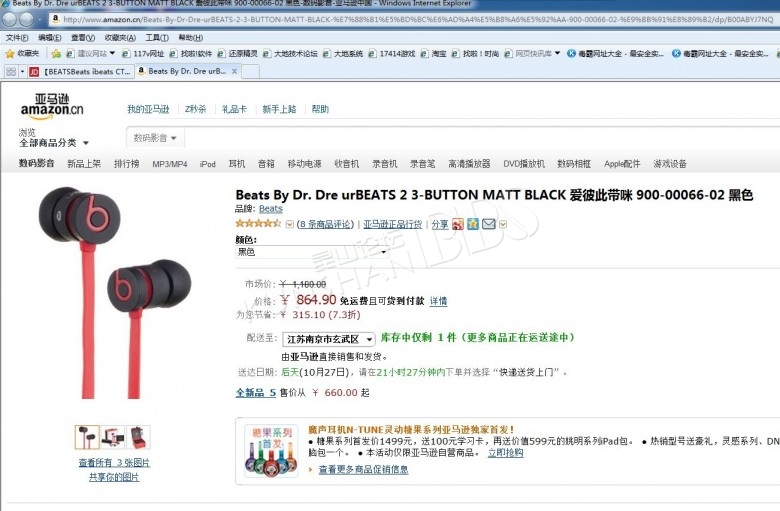Image resolution: width=780 pixels, height=511 pixels.
Task: Share product by the email envelope icon
Action: [x=488, y=224]
